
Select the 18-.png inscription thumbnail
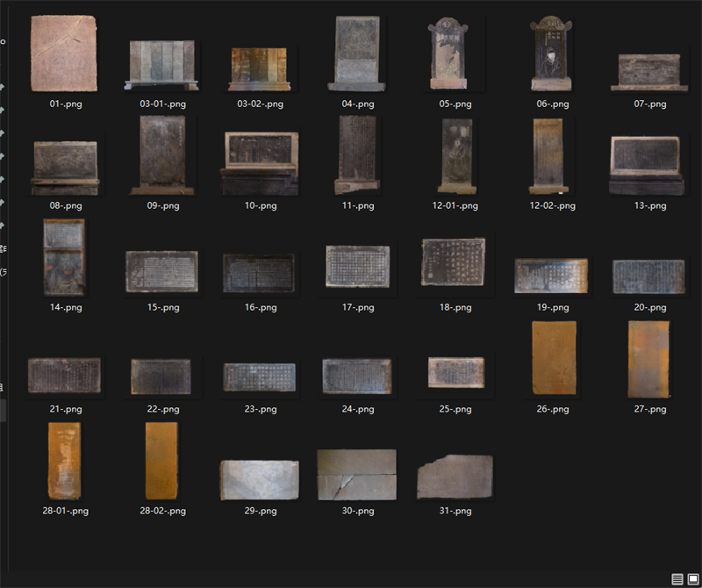pos(454,262)
